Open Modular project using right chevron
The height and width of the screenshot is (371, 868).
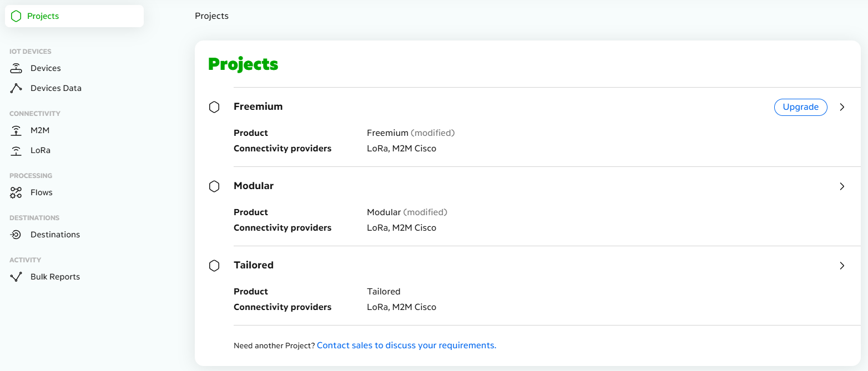842,186
